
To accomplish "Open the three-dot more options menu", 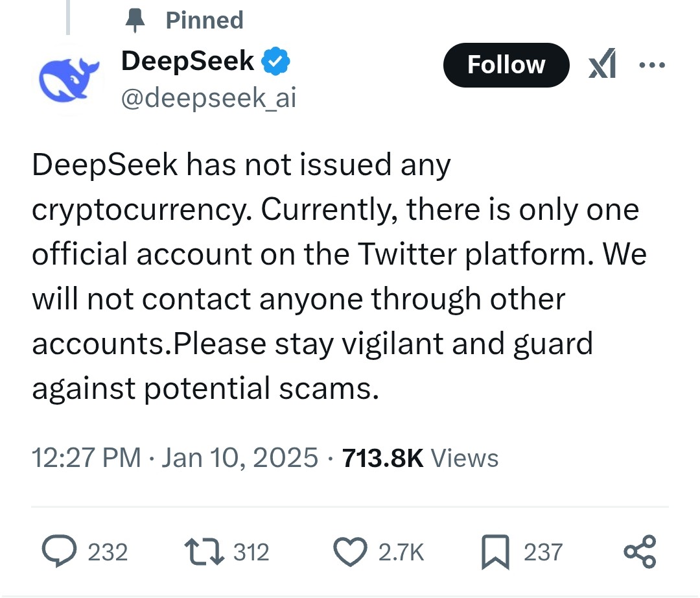I will point(652,66).
